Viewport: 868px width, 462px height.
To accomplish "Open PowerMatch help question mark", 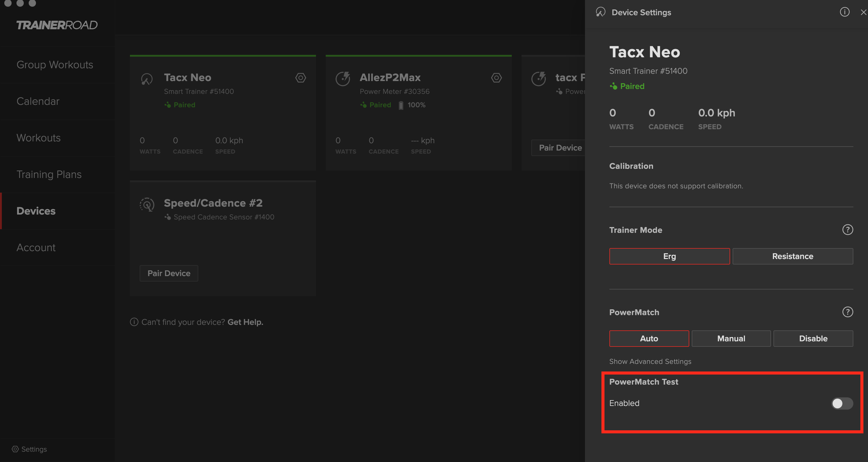I will click(x=848, y=312).
